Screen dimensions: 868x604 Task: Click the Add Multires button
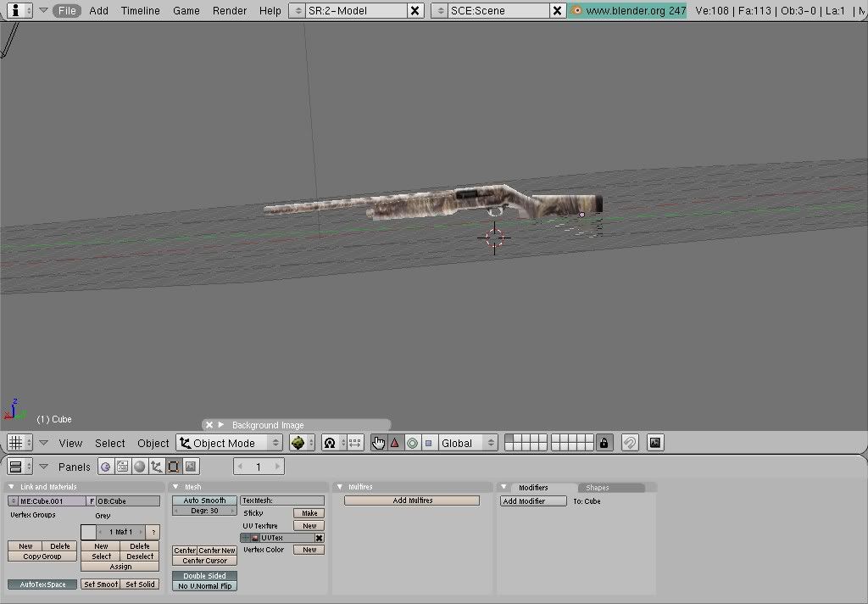tap(412, 501)
